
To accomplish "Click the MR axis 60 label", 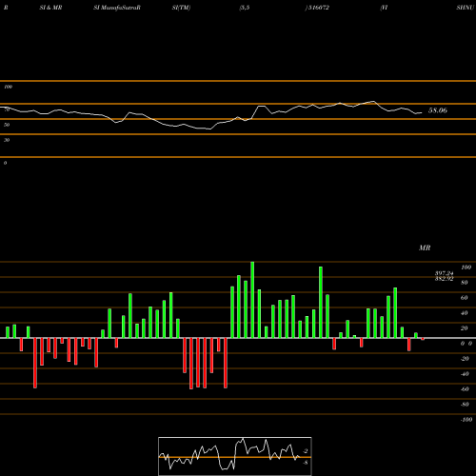I will click(x=464, y=298).
